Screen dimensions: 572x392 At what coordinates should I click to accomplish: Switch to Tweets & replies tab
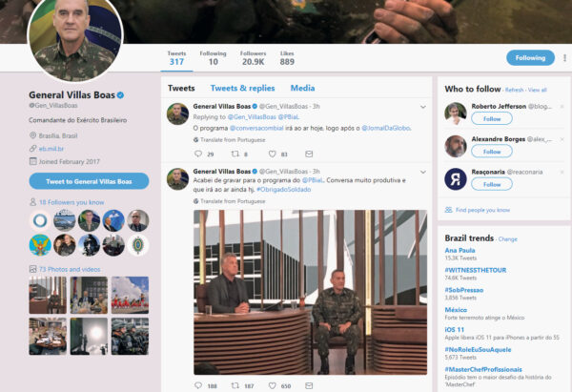242,88
